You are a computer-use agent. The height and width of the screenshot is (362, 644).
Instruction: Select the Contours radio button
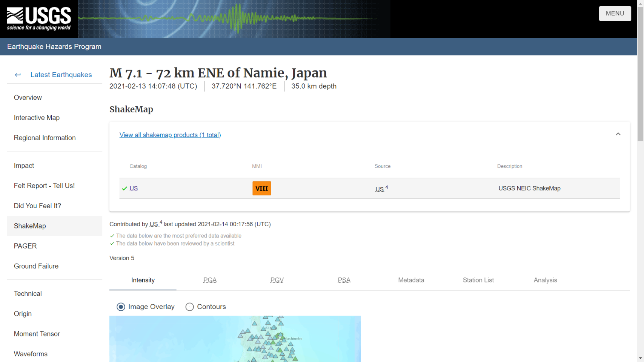click(190, 307)
